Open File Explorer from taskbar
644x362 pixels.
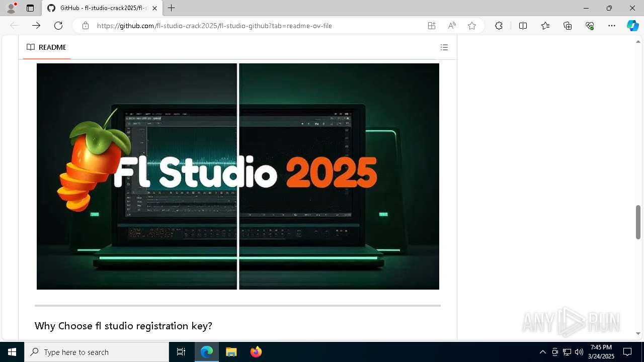(x=231, y=352)
